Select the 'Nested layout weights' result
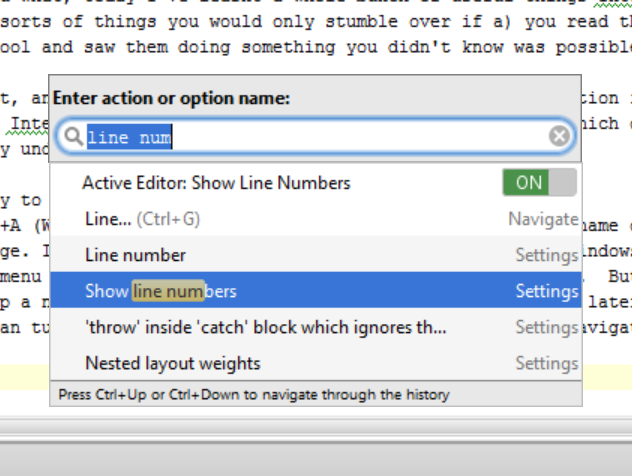Screen dimensions: 632x476 172,363
